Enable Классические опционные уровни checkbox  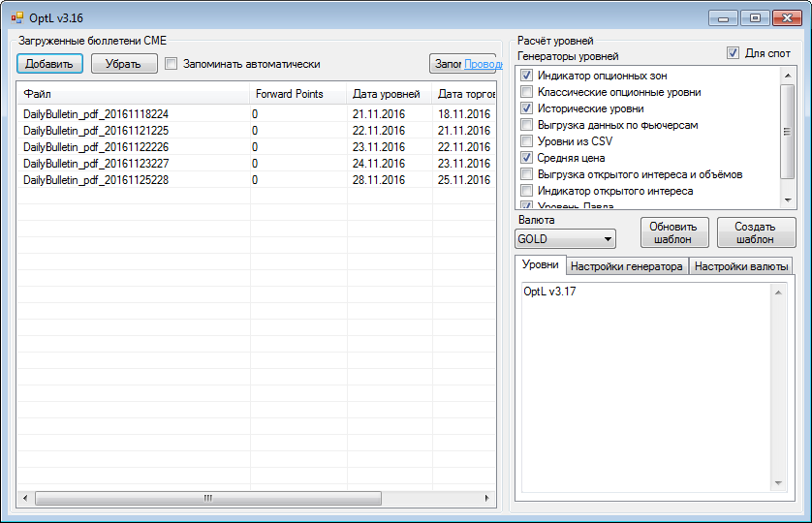point(527,92)
